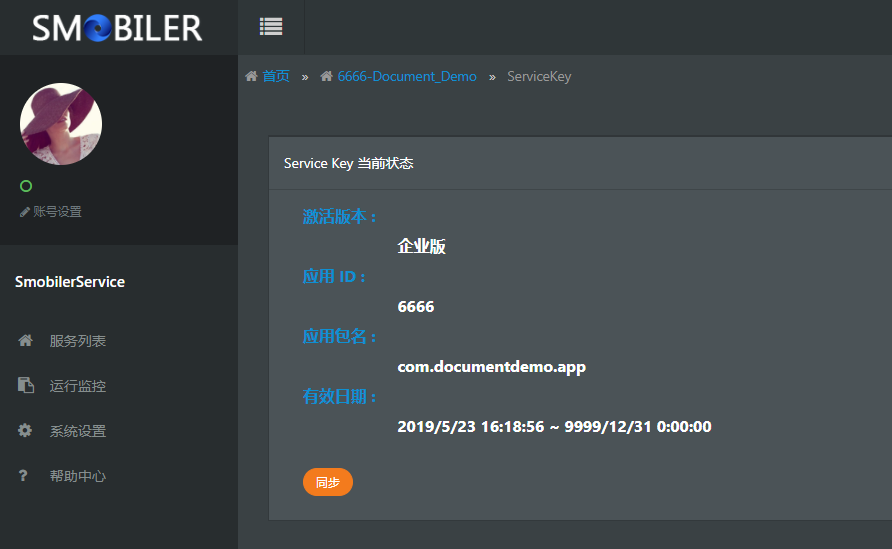Viewport: 892px width, 549px height.
Task: Open 帮助中心 menu item
Action: point(77,476)
